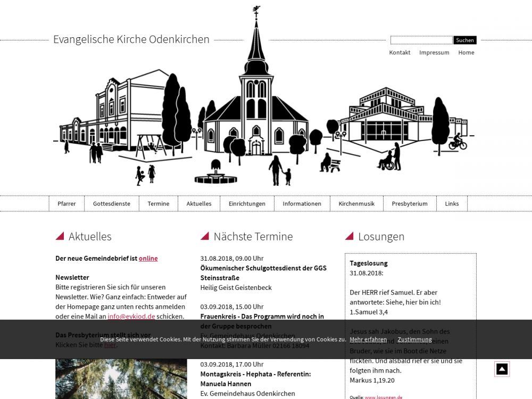Click the fountain illustration in the banner

click(215, 174)
